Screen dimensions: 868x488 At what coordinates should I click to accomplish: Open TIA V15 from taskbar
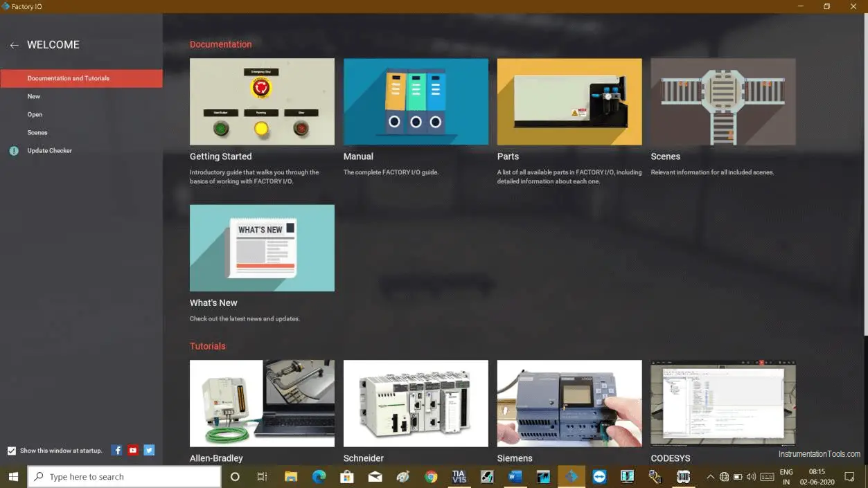tap(459, 477)
